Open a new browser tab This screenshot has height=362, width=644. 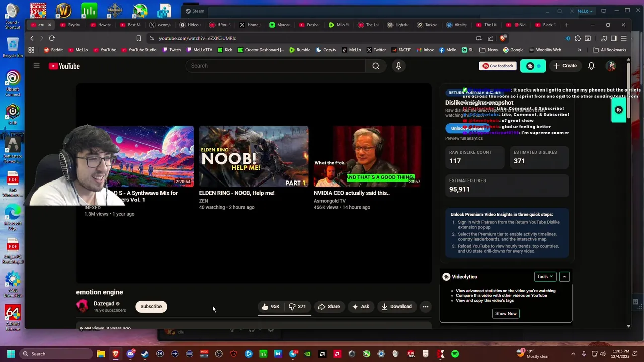pos(566,25)
